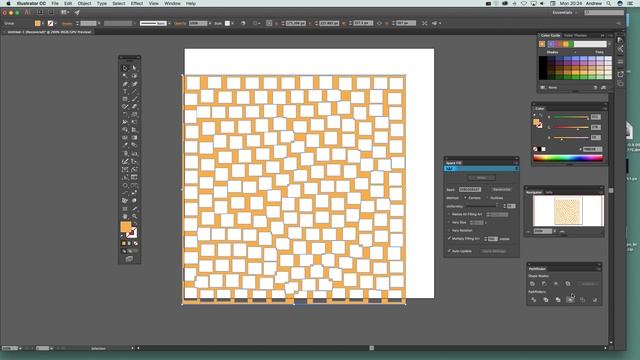Select the Outlines method radio button
Viewport: 640px width, 360px height.
coord(487,198)
